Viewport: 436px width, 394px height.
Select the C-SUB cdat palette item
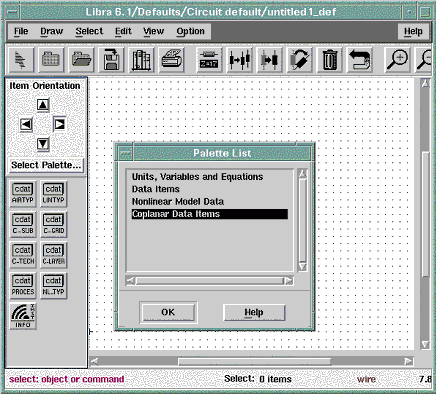tap(23, 224)
